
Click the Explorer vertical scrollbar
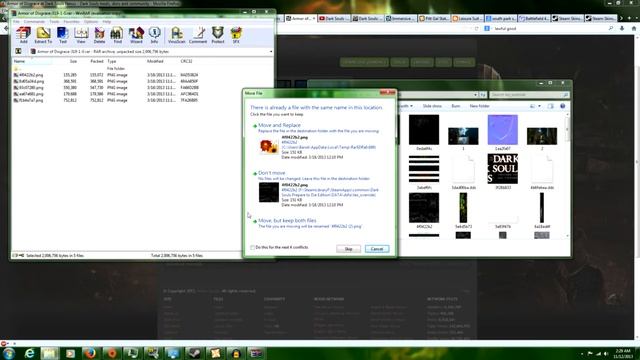tap(567, 176)
